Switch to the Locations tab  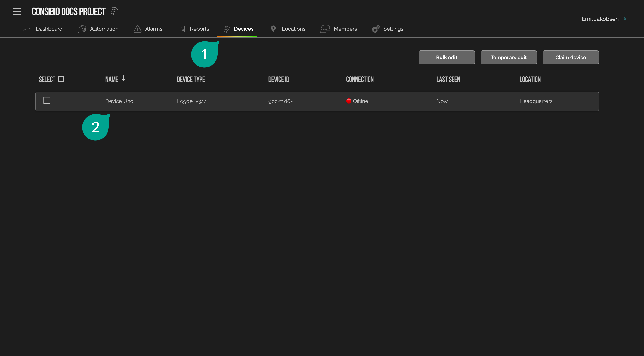[x=293, y=29]
